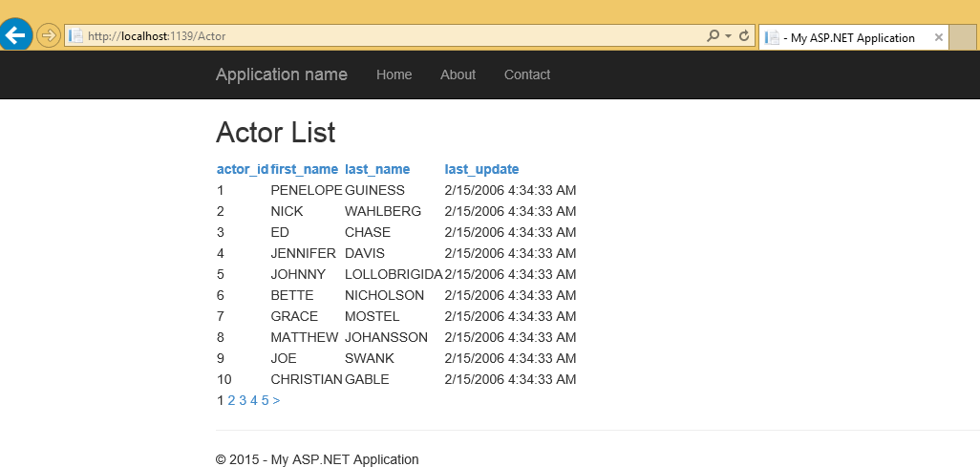Screen dimensions: 980x467
Task: Open the About nav link
Action: [x=458, y=74]
